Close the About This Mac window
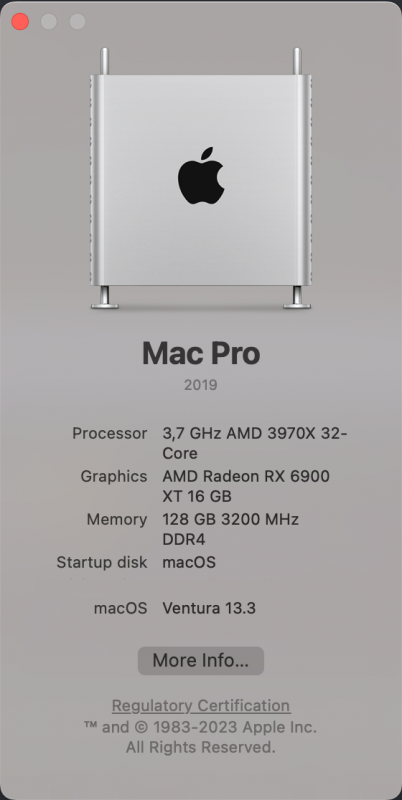Screen dimensions: 402x800 20,21
